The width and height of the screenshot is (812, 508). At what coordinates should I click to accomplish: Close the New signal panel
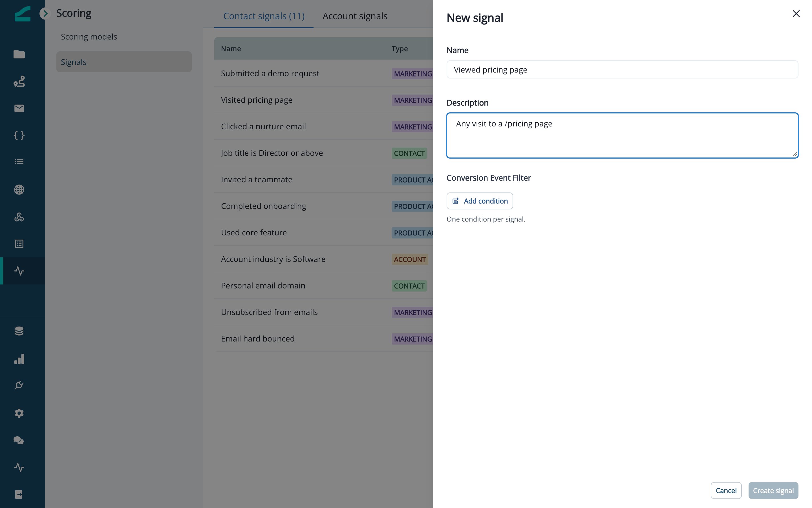[x=796, y=14]
